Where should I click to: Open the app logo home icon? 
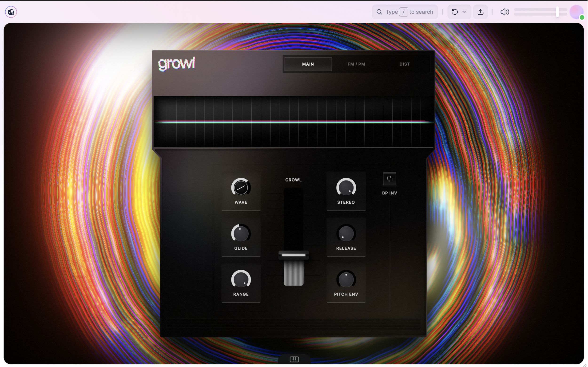(11, 12)
